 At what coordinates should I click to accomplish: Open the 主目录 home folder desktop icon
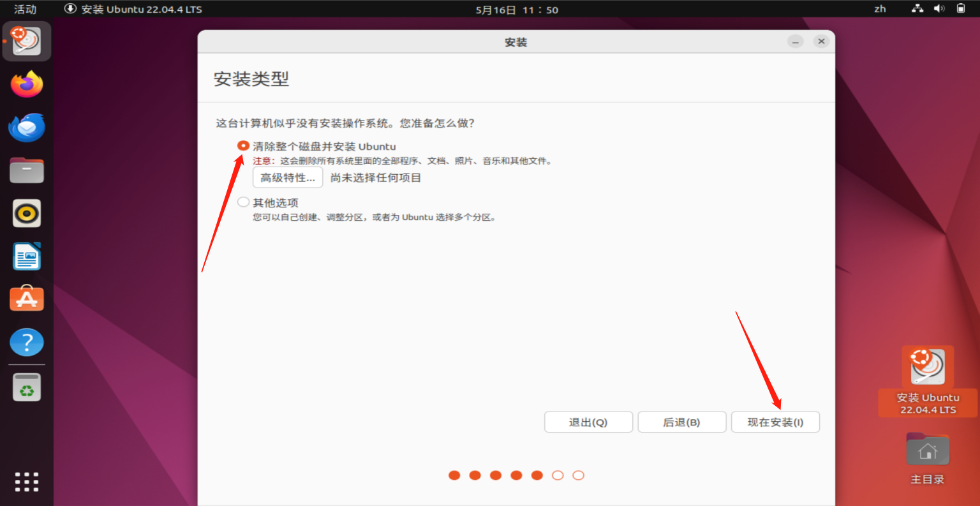[x=928, y=459]
